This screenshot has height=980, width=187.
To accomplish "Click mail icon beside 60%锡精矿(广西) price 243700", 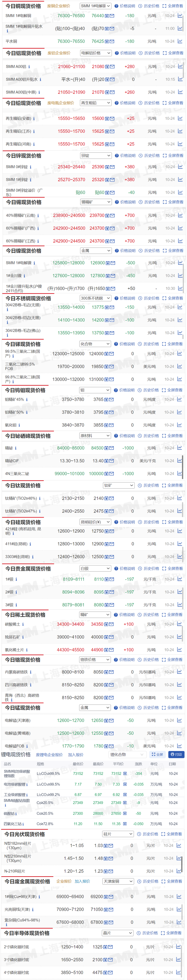I will click(x=113, y=228).
